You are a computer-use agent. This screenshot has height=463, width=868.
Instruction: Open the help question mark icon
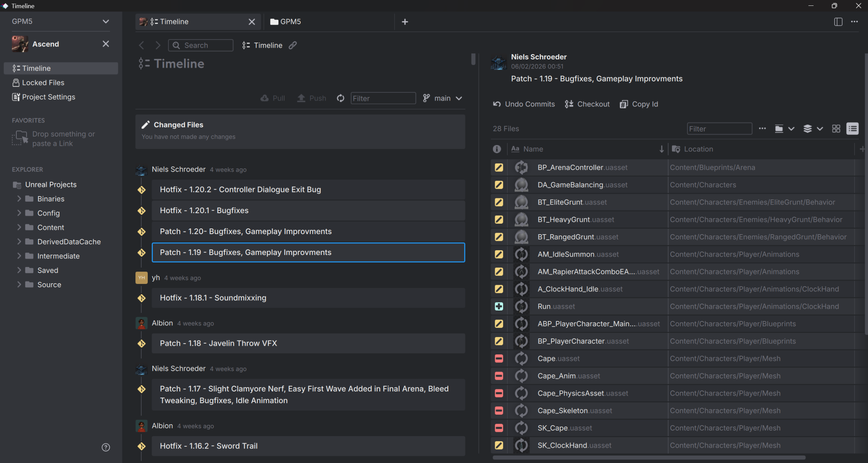[106, 447]
